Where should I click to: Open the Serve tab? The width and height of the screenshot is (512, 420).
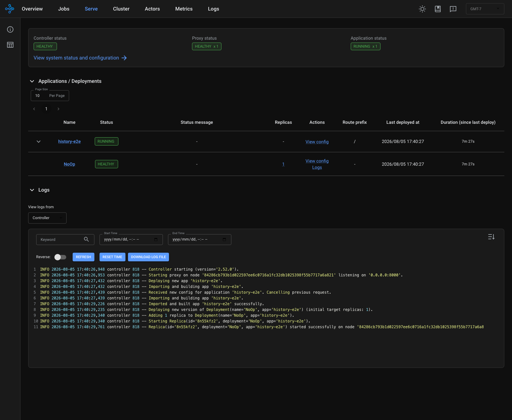coord(91,9)
